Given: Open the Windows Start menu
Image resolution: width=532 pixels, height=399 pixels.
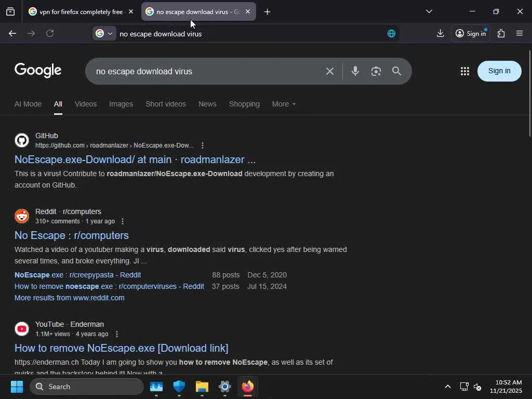Looking at the screenshot, I should click(x=17, y=387).
